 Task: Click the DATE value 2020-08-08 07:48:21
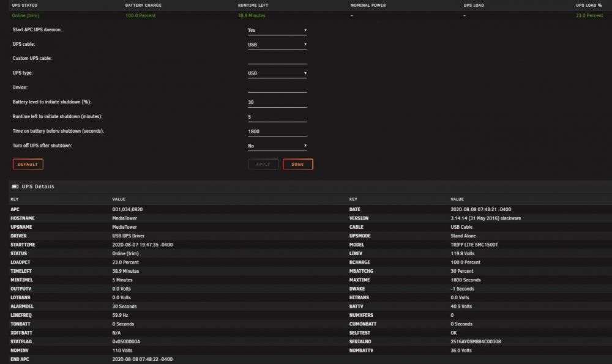[481, 209]
